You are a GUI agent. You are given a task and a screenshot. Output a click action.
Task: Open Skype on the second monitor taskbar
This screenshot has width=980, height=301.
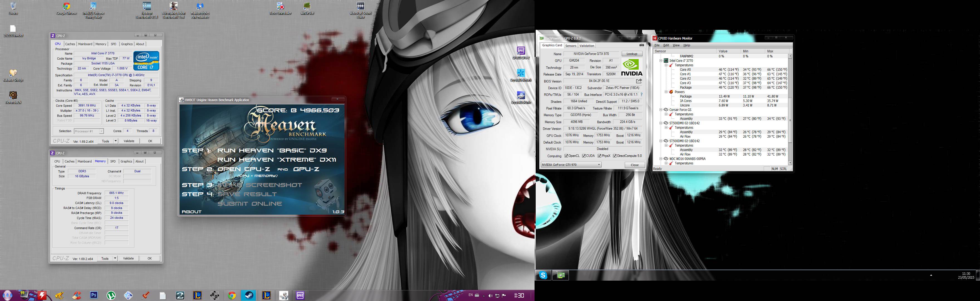543,275
